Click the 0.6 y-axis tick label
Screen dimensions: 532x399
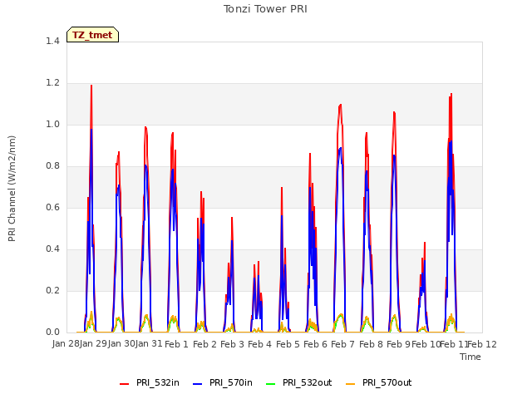(52, 207)
